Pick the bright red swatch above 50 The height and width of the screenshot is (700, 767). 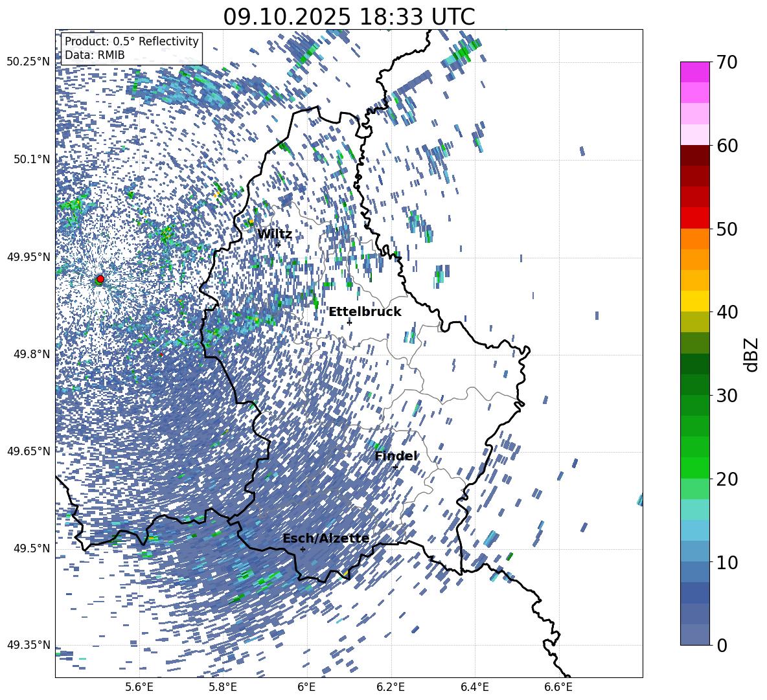694,218
